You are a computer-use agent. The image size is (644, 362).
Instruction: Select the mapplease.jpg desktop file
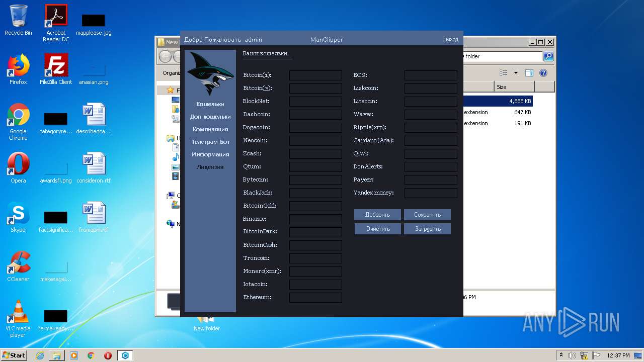[94, 24]
